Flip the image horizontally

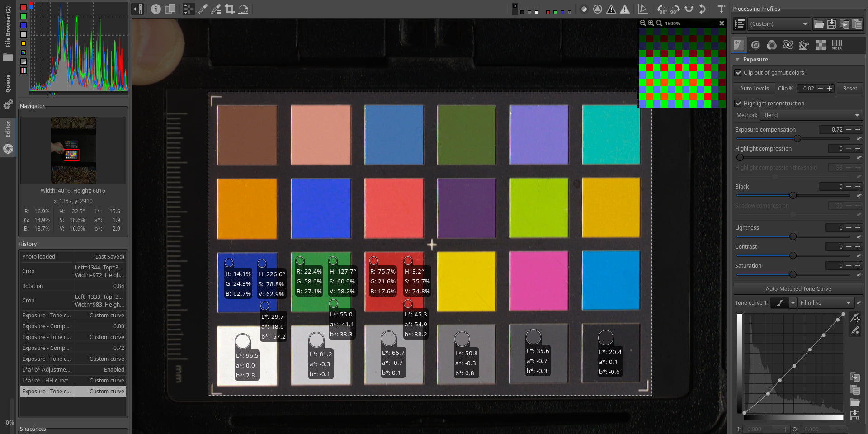689,9
